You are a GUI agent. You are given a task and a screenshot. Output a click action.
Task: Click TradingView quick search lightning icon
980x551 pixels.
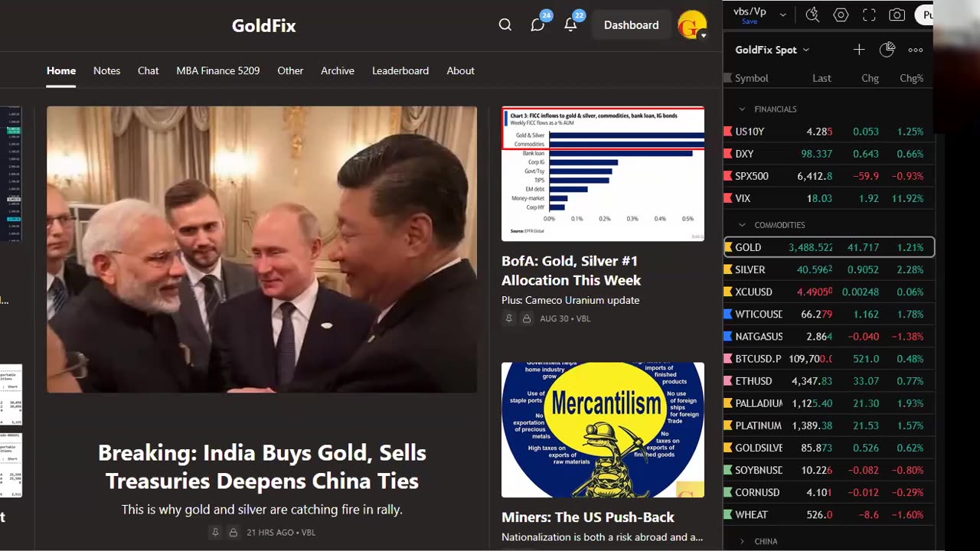(812, 15)
